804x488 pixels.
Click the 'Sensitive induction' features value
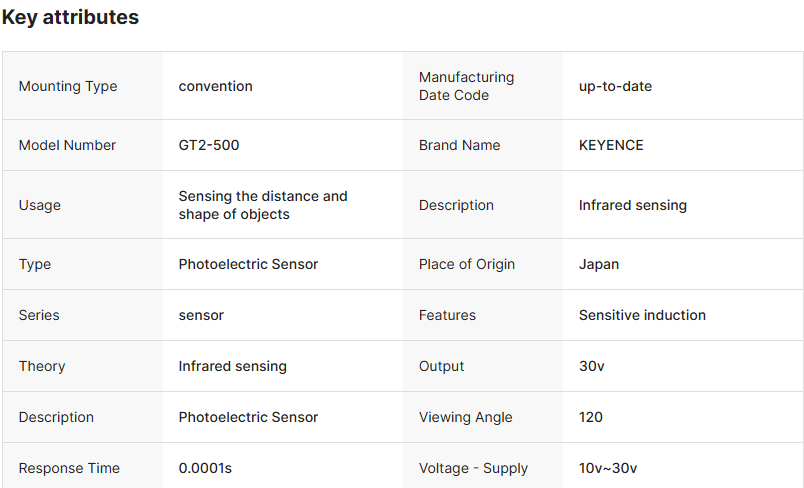[x=642, y=315]
